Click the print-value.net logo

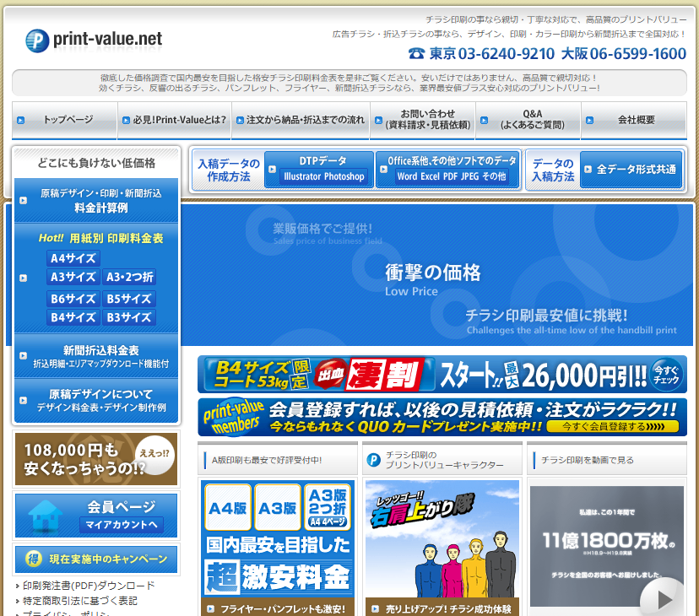[94, 41]
